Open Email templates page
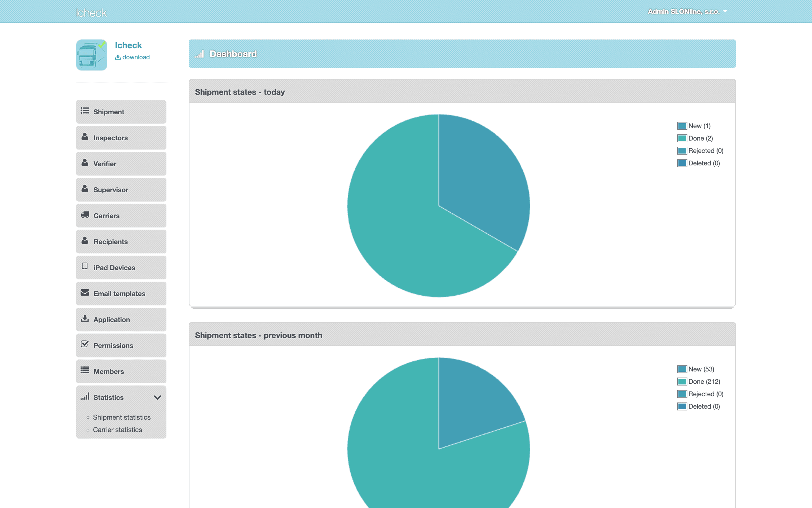Screen dimensions: 812x508 [x=121, y=294]
